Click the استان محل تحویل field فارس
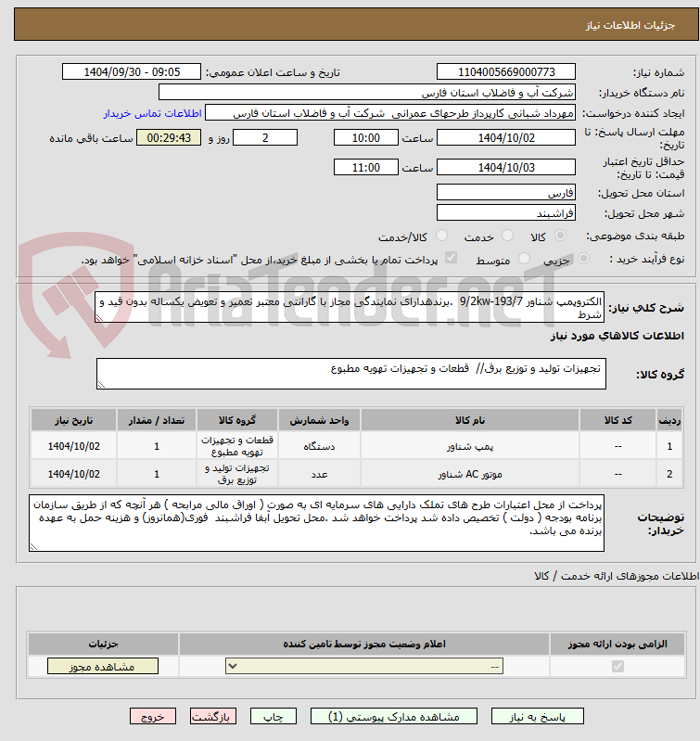 [506, 192]
